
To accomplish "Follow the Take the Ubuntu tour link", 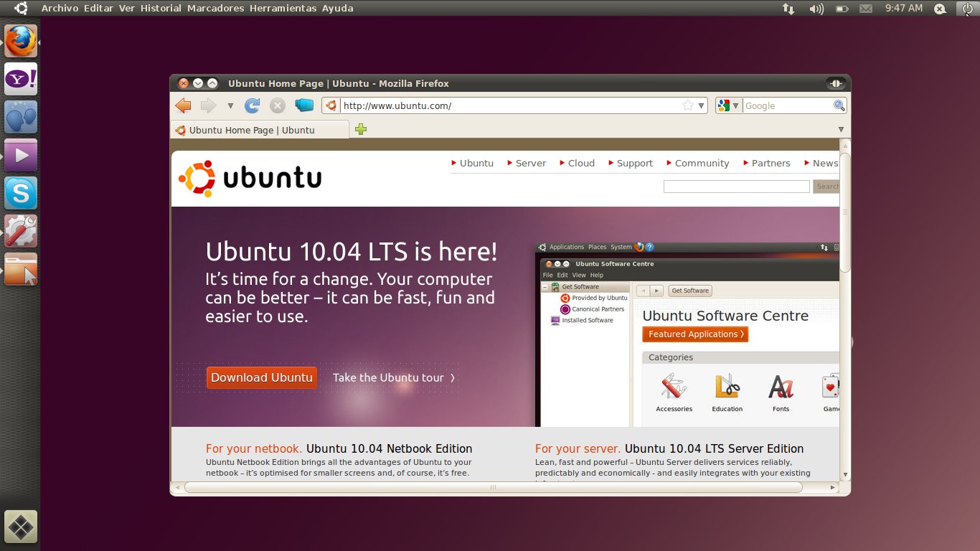I will 394,377.
